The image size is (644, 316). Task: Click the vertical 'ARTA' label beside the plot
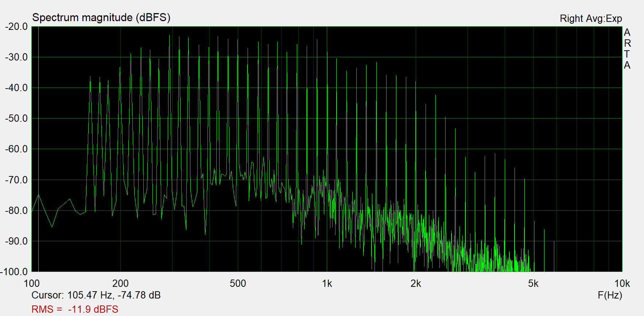[x=627, y=49]
